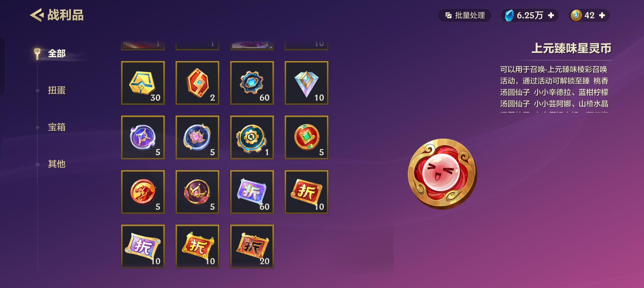This screenshot has width=644, height=288.
Task: Open the 全部 category tab
Action: [56, 53]
